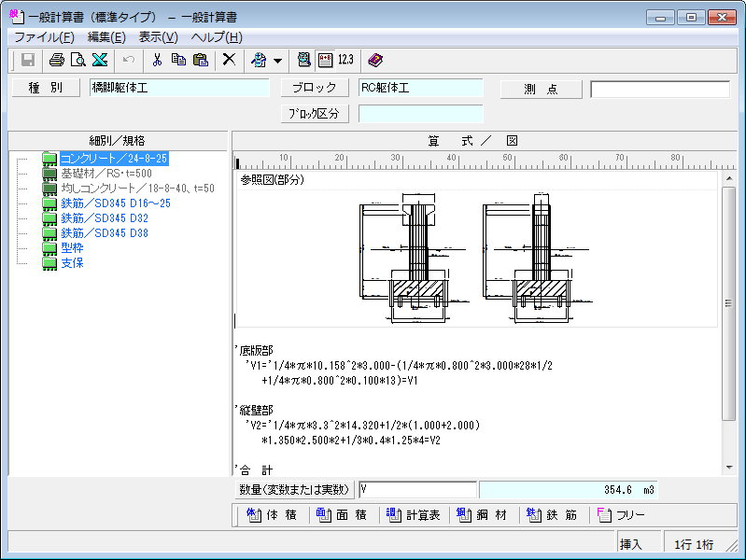Click the Paste clipboard icon
746x560 pixels.
click(x=200, y=60)
